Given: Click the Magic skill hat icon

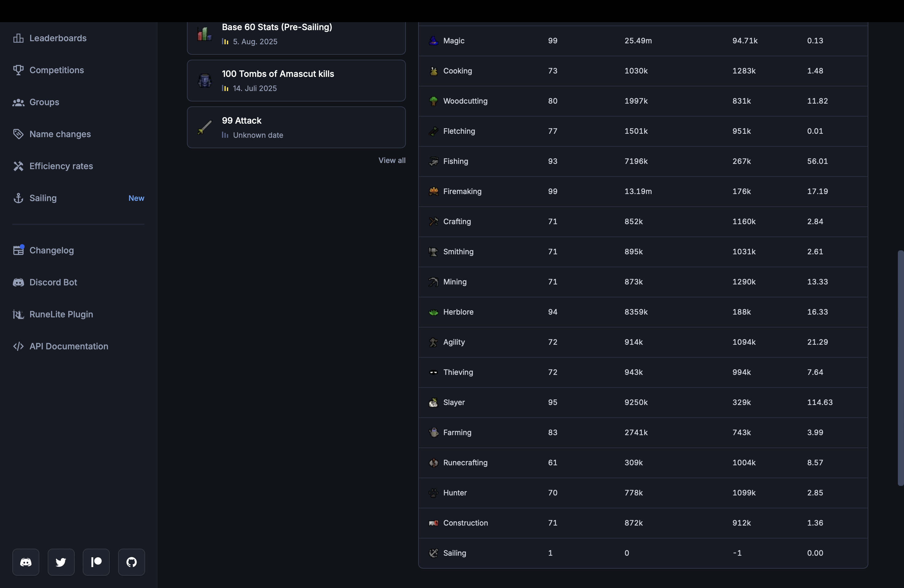Looking at the screenshot, I should (x=433, y=41).
